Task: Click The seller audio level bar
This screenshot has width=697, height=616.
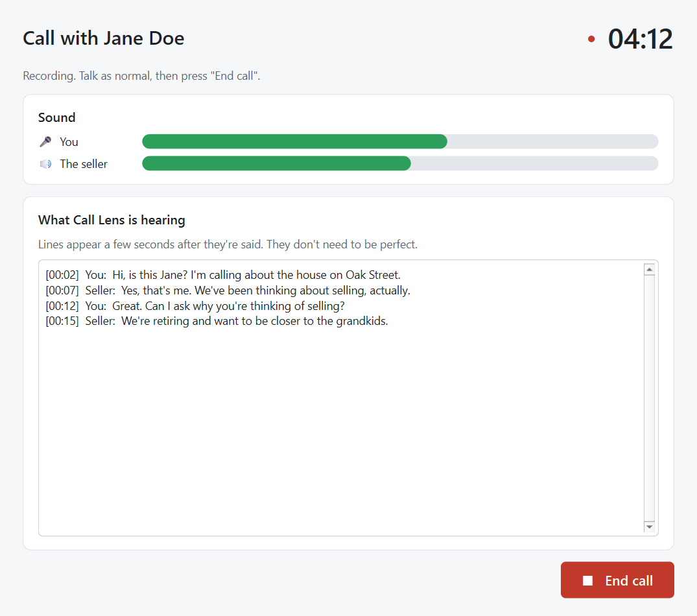Action: point(400,163)
